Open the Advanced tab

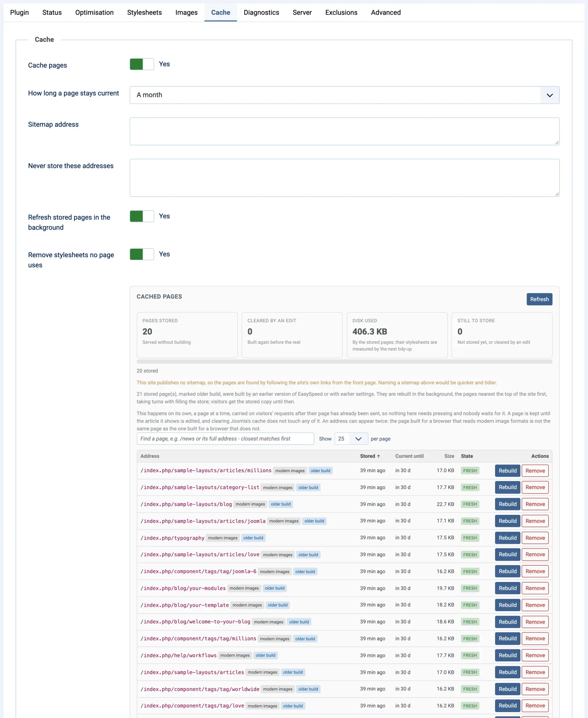coord(386,12)
